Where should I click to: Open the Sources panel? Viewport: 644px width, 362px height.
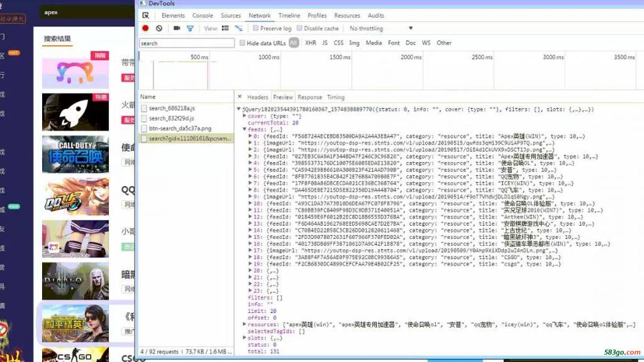coord(230,16)
